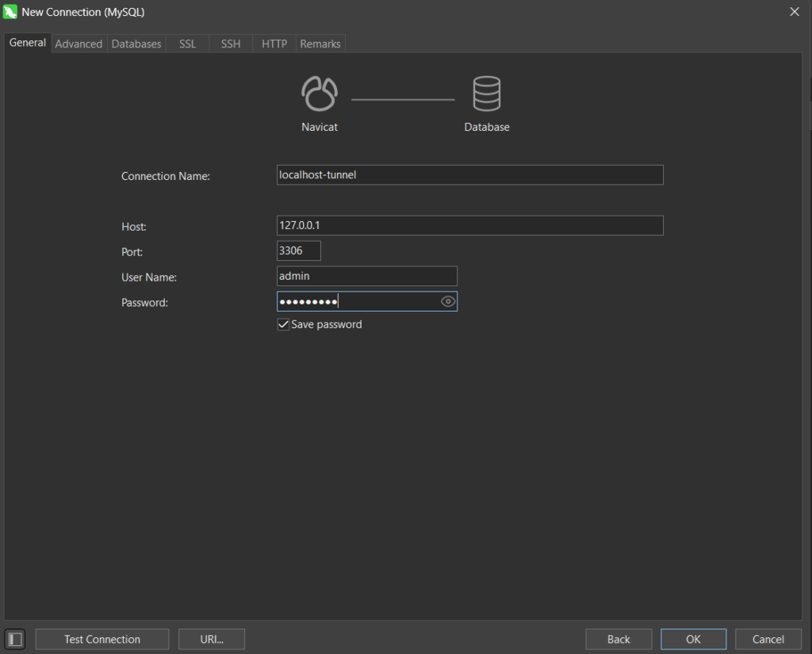The width and height of the screenshot is (812, 654).
Task: Click the Navicat logo icon in diagram
Action: [320, 94]
